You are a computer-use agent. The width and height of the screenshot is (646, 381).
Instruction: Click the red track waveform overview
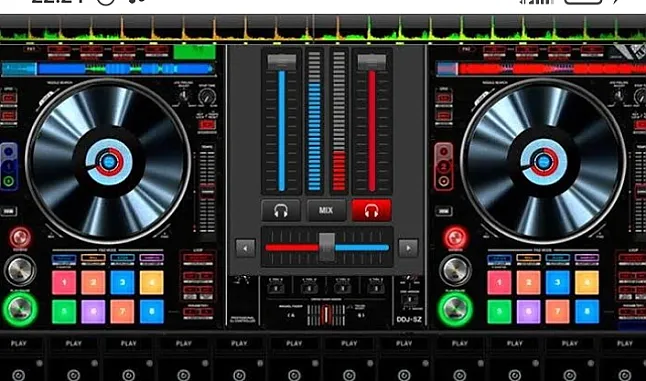pyautogui.click(x=541, y=69)
